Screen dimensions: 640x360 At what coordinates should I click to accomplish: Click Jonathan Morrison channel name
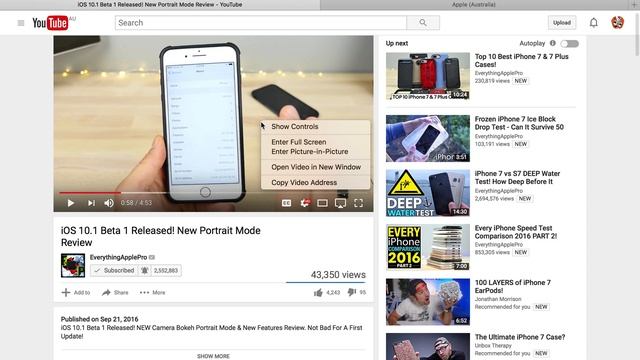click(498, 299)
